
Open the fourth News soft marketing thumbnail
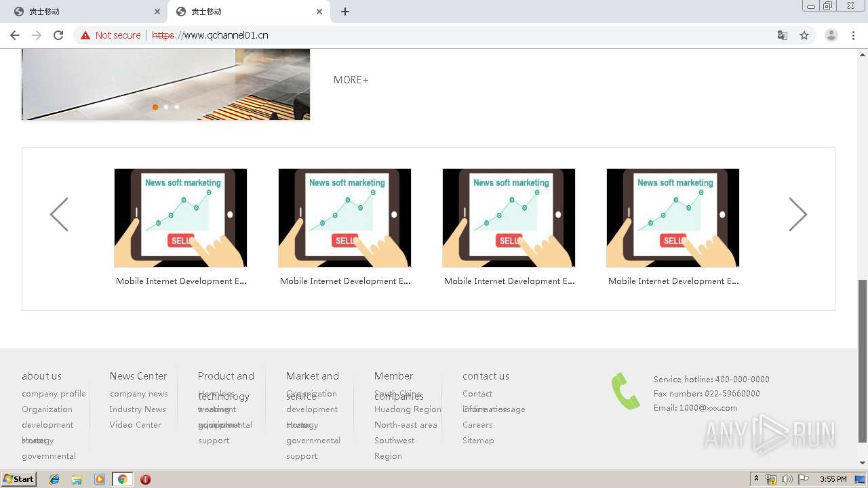click(673, 218)
